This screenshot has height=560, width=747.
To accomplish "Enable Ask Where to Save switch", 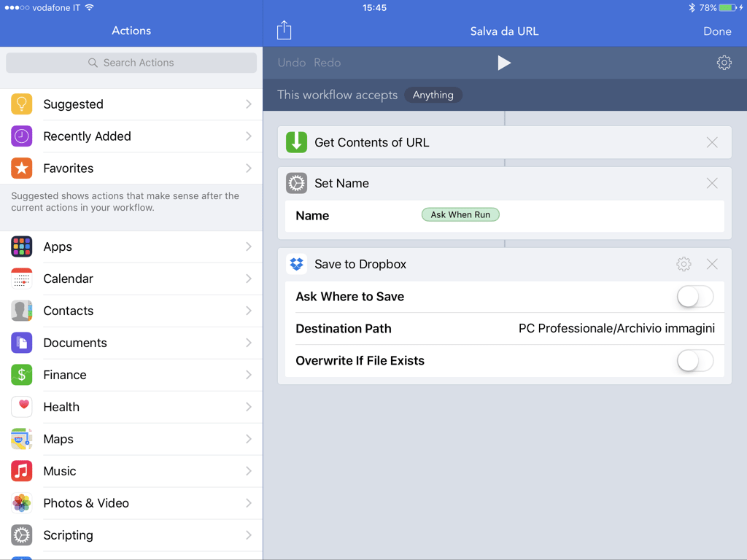I will [694, 297].
